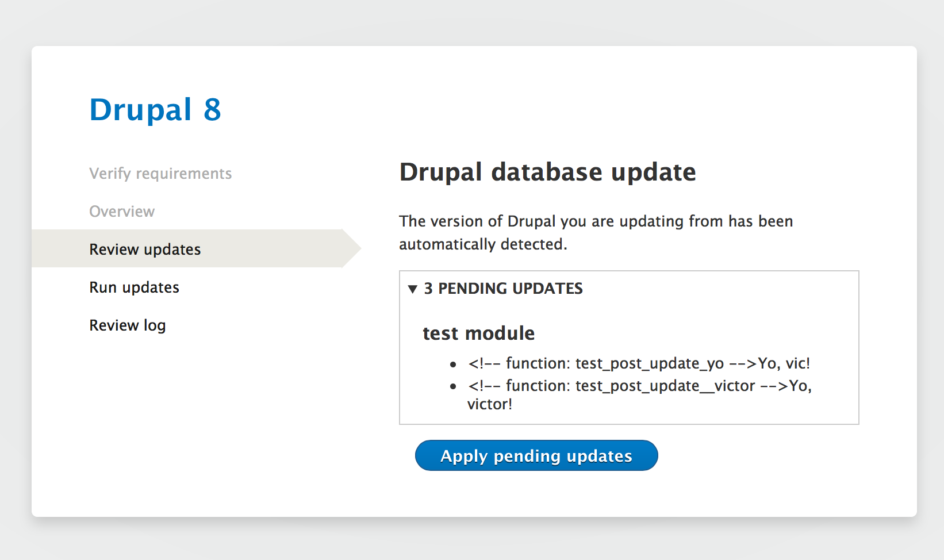
Task: Open the Review log step
Action: 127,325
